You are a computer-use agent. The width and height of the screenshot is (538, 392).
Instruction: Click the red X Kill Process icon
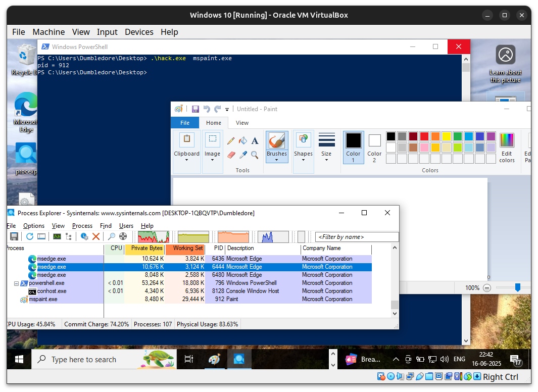96,236
